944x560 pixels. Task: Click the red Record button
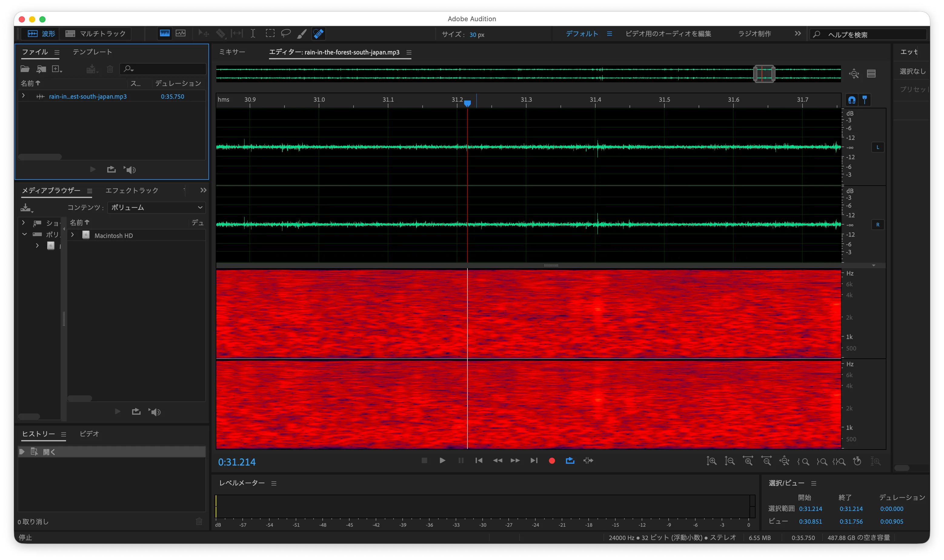552,460
